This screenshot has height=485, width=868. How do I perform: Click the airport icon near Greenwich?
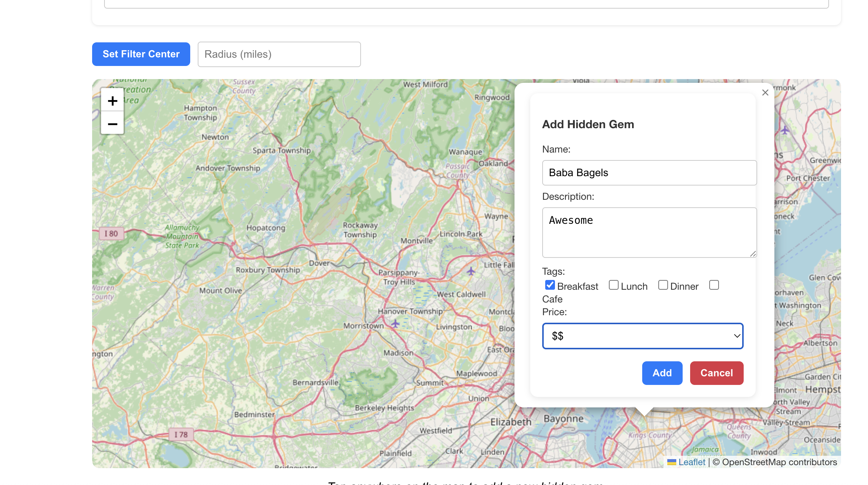pyautogui.click(x=785, y=130)
